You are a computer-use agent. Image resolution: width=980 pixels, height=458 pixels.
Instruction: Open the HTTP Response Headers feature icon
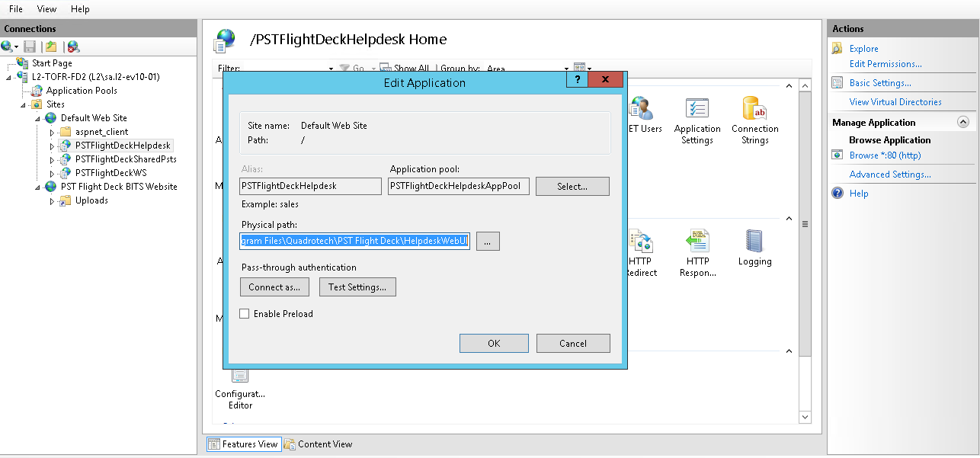[x=697, y=242]
